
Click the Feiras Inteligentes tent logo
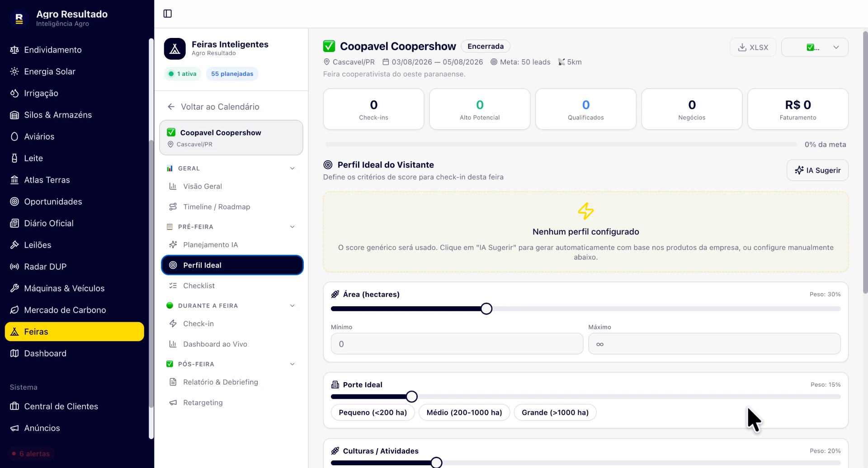[x=175, y=49]
